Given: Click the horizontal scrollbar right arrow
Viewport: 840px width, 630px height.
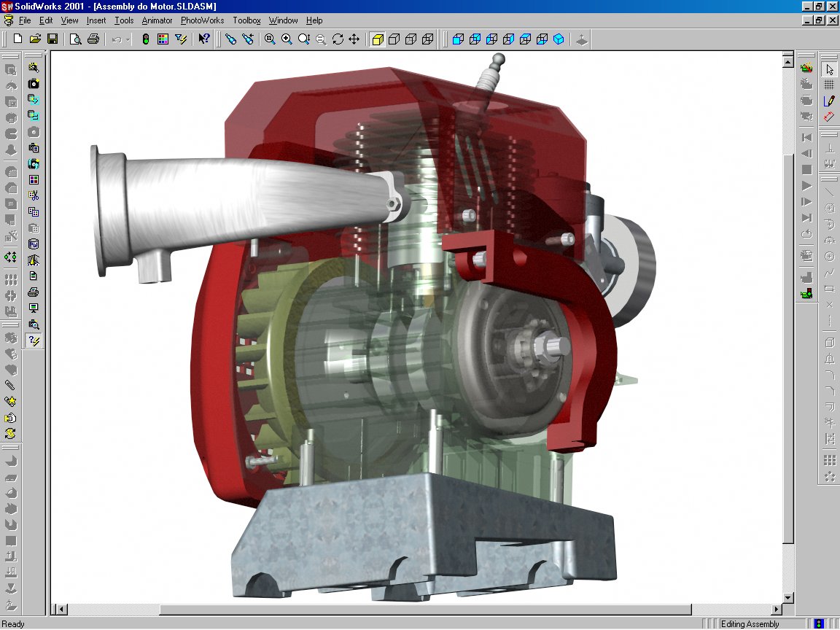Looking at the screenshot, I should pyautogui.click(x=775, y=610).
